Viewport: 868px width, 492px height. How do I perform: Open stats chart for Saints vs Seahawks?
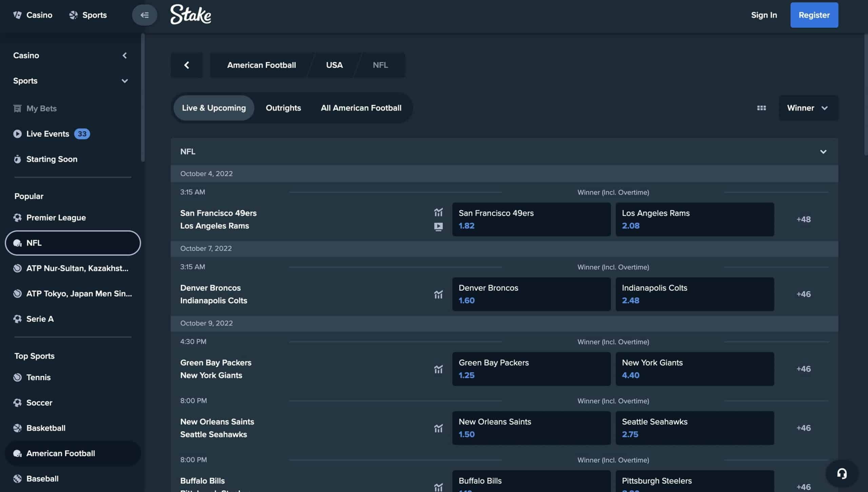(x=438, y=428)
